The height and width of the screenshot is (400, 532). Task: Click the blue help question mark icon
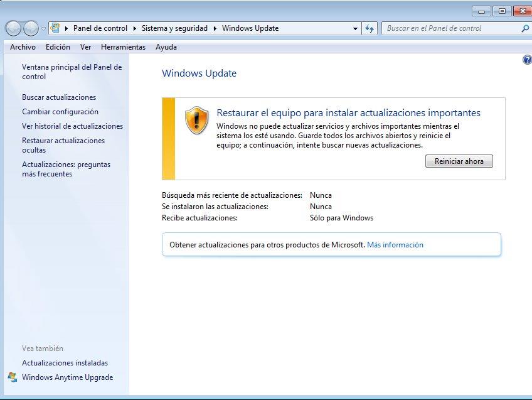[x=527, y=60]
